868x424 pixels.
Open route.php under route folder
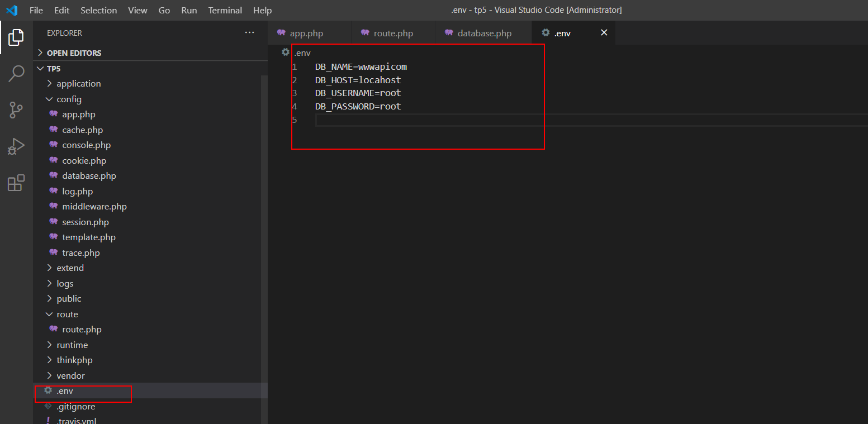(147, 329)
